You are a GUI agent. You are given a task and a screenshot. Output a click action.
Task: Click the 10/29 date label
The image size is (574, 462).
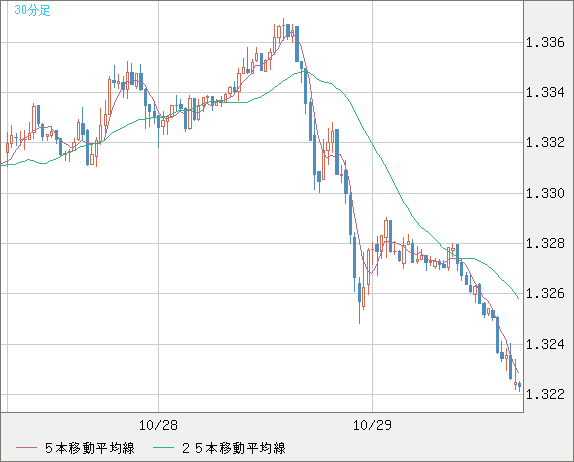[372, 425]
